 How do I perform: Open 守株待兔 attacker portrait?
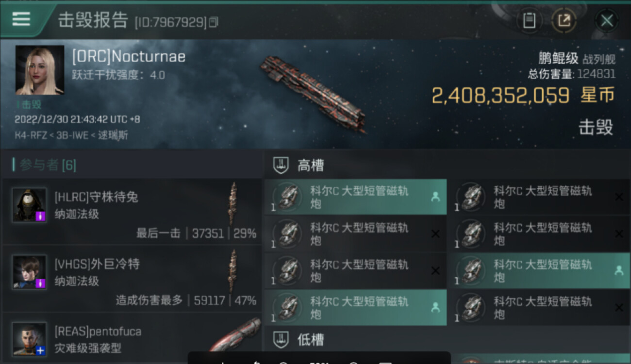29,205
